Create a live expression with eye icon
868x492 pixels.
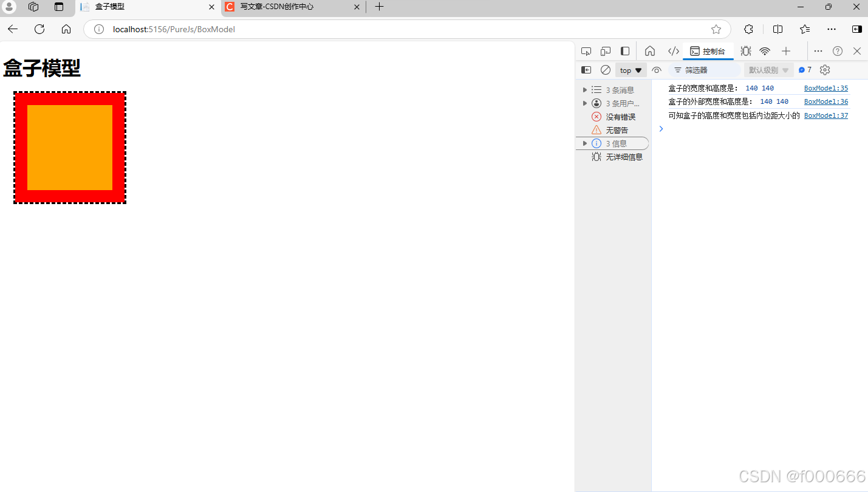point(657,70)
